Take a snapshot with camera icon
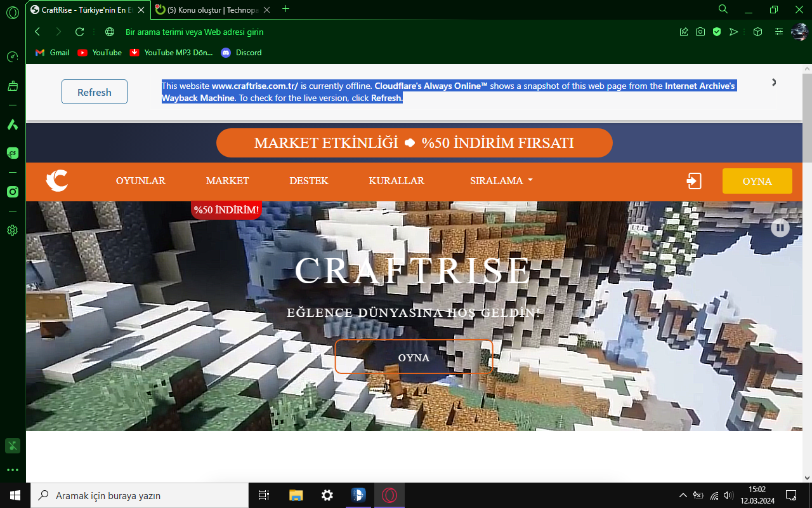The image size is (812, 508). pyautogui.click(x=700, y=32)
